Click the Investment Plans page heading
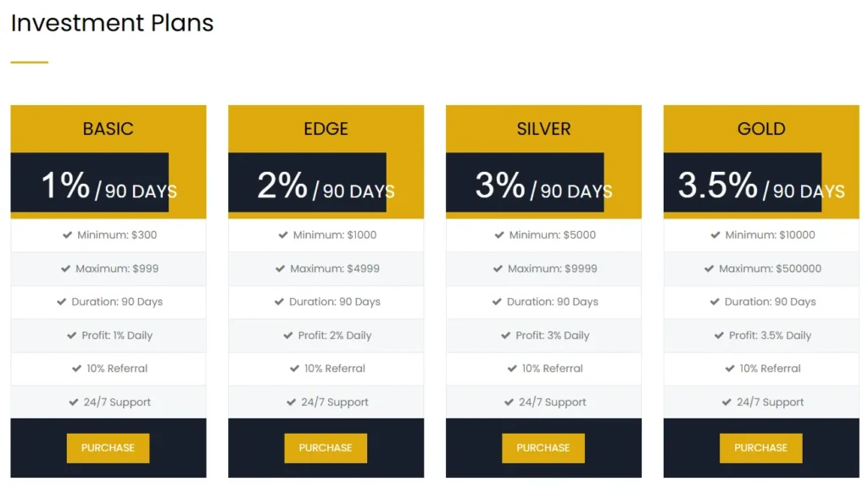This screenshot has width=868, height=487. click(112, 23)
